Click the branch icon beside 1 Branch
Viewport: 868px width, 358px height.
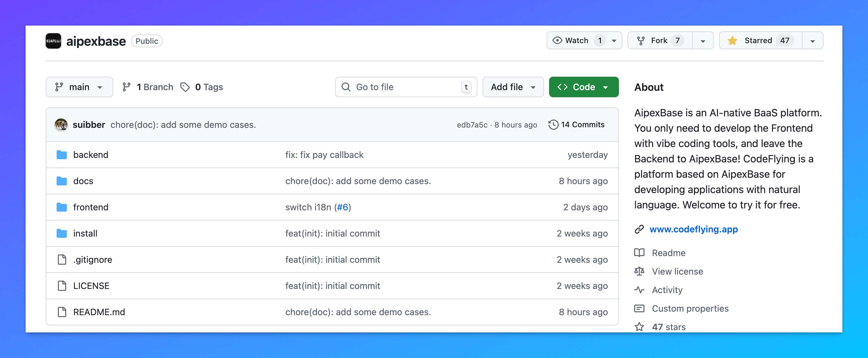click(127, 87)
